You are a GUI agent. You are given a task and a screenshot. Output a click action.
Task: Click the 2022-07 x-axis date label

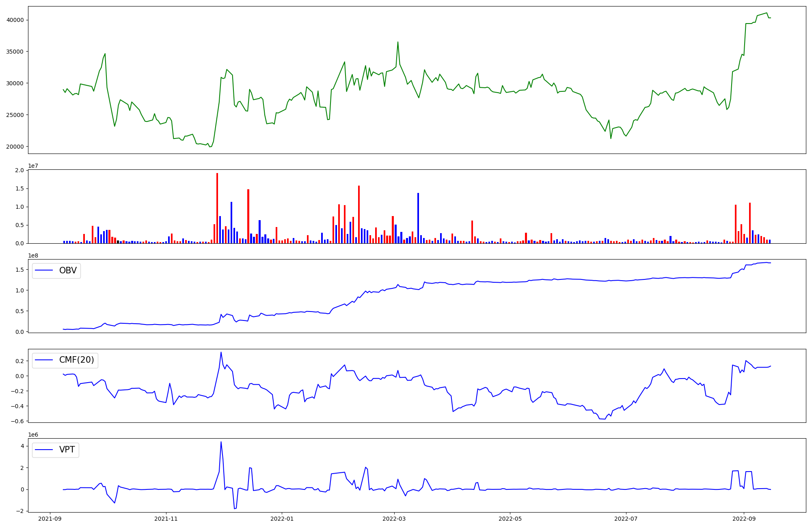626,519
